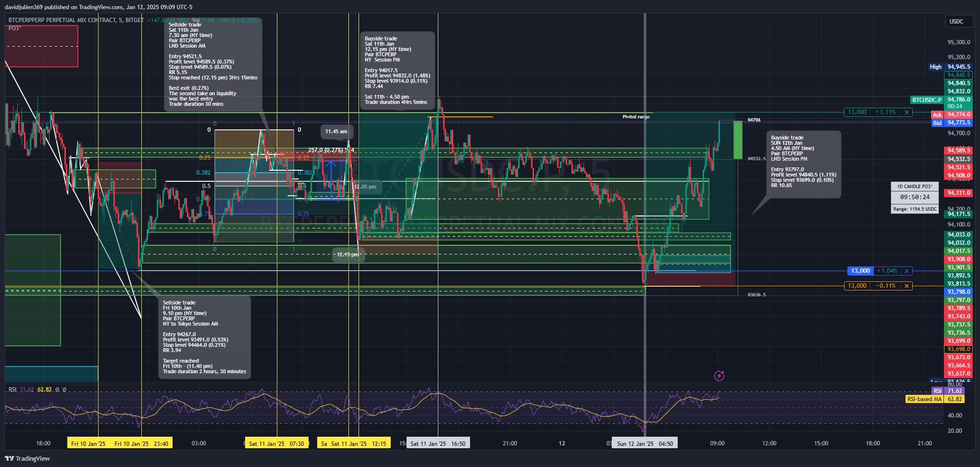Screen dimensions: 980x467
Task: Click the High price label
Action: [x=936, y=67]
